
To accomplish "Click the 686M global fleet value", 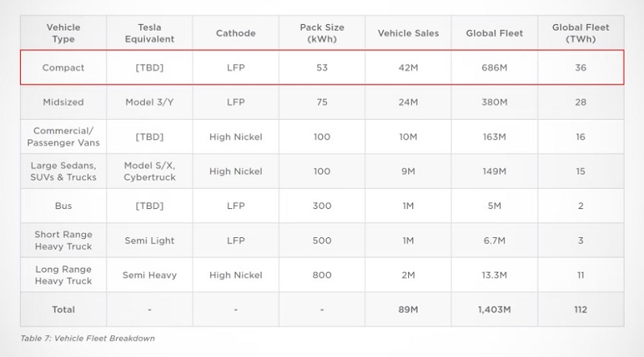I will [x=494, y=68].
